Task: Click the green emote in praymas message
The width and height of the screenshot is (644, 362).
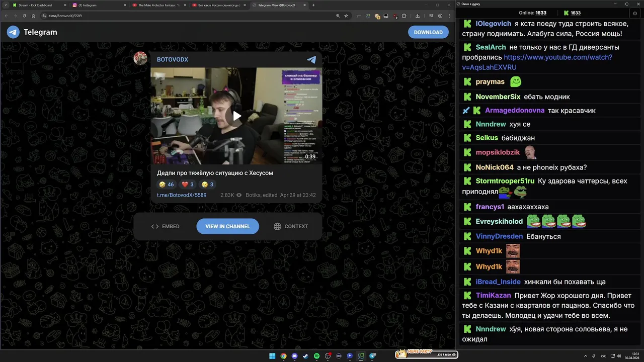Action: click(x=515, y=81)
